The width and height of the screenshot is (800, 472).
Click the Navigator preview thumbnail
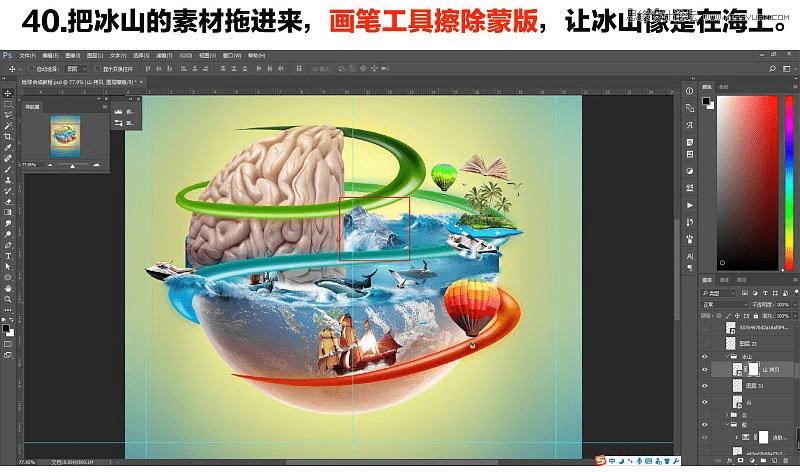(65, 136)
